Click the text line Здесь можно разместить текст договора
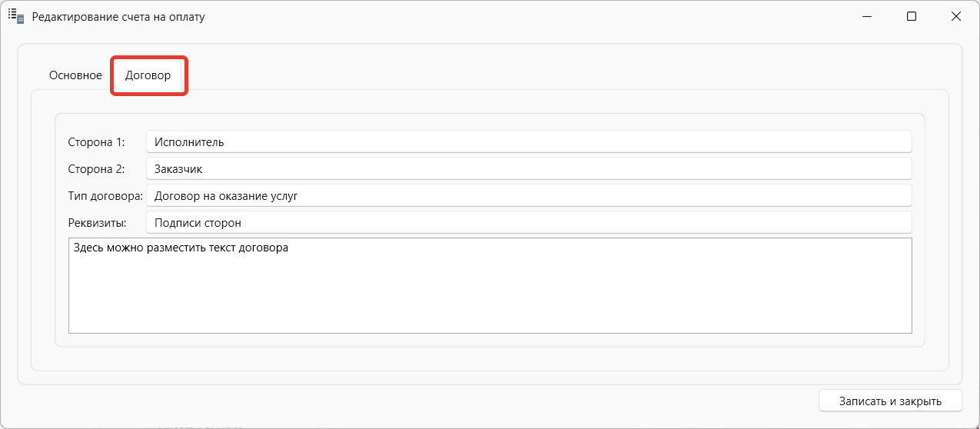 coord(181,248)
